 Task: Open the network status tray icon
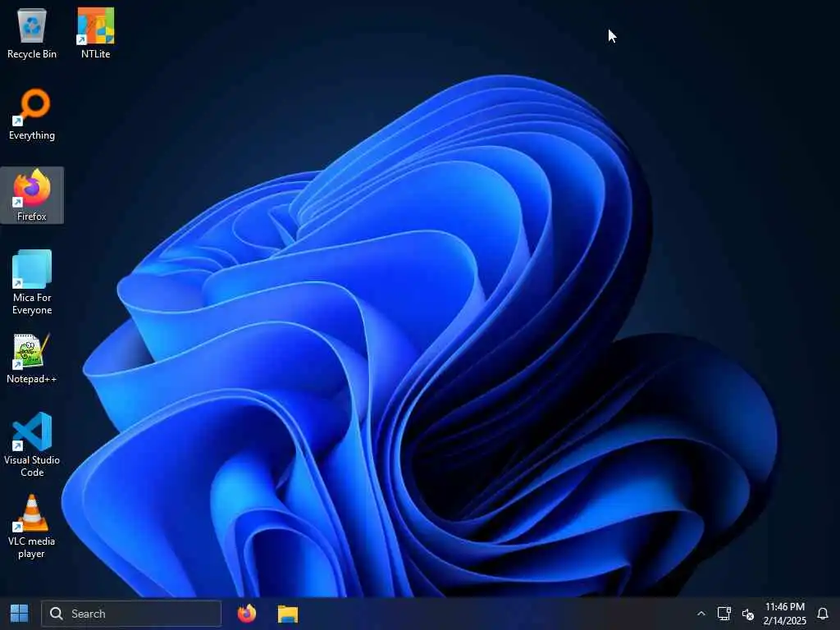[724, 614]
